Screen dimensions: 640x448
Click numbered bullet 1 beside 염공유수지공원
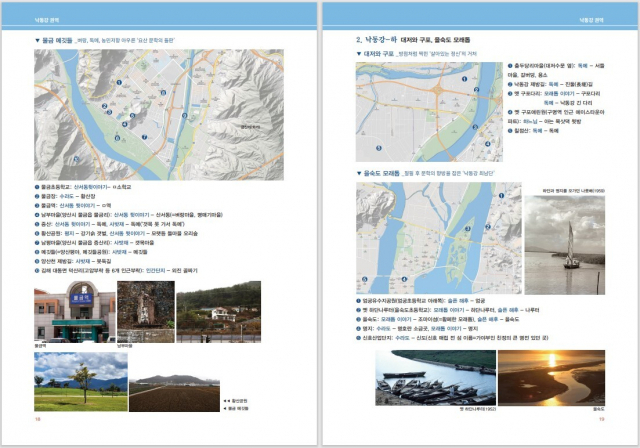tap(360, 300)
